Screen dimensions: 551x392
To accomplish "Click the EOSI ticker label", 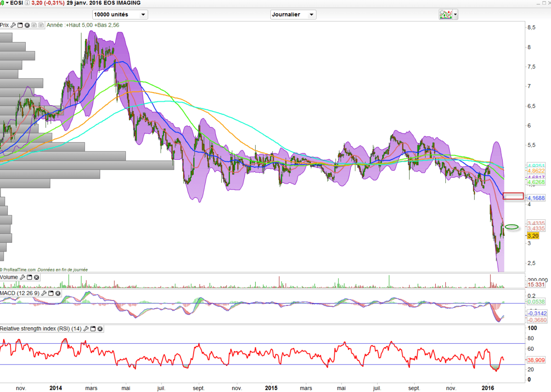I will click(17, 3).
